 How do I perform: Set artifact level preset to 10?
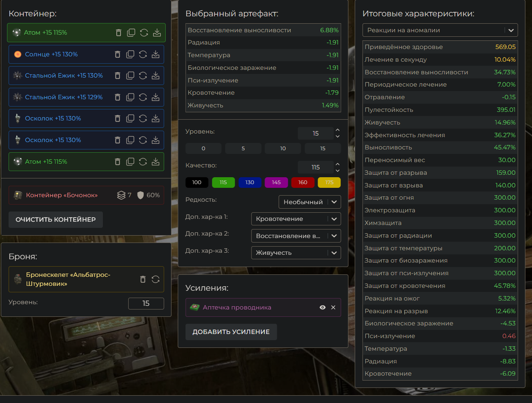[x=283, y=148]
